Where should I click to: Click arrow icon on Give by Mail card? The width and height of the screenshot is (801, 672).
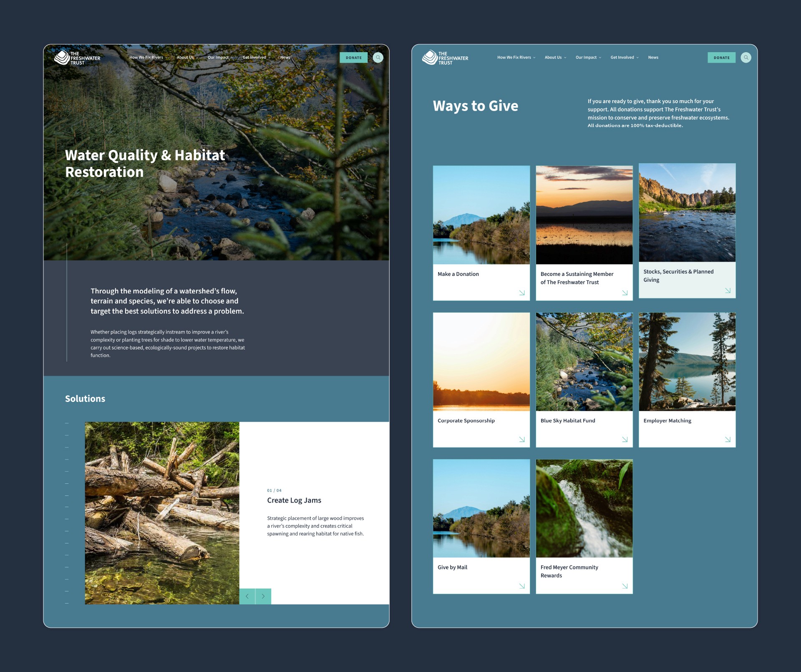click(522, 586)
